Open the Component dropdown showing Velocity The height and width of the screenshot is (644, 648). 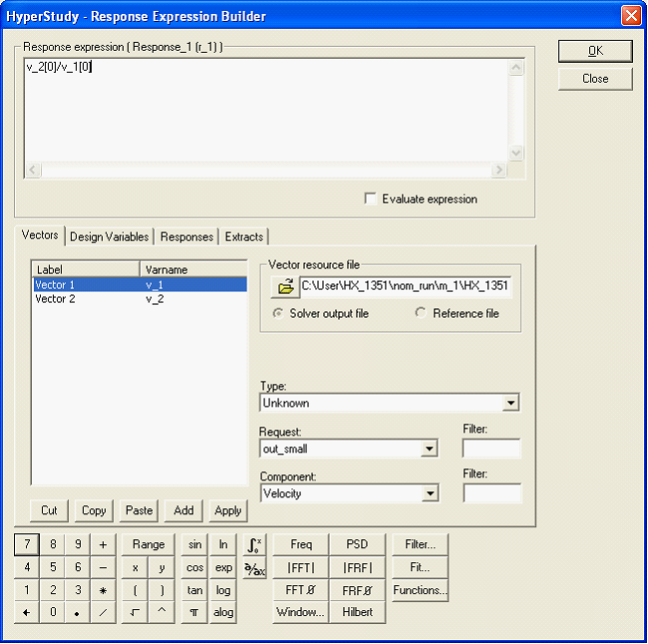tap(429, 493)
